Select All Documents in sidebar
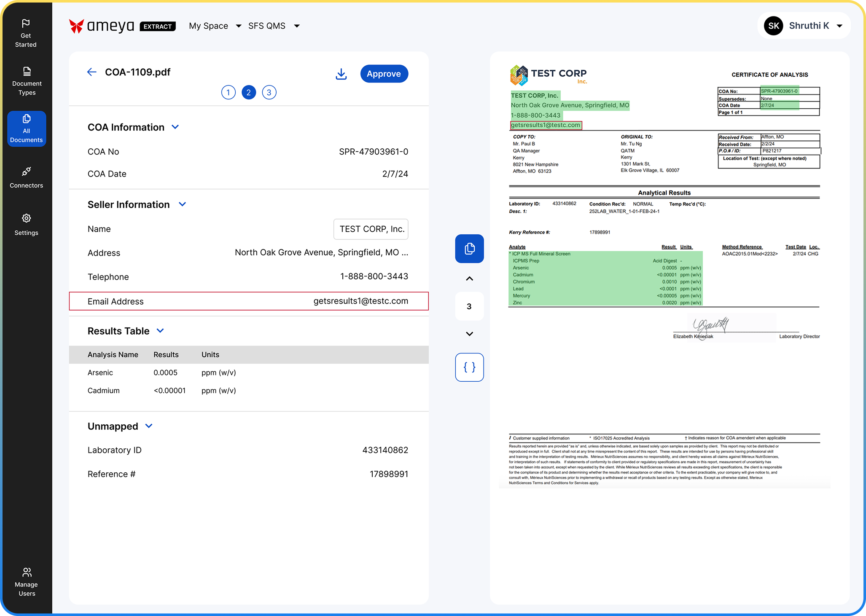Viewport: 866px width, 616px height. tap(26, 129)
